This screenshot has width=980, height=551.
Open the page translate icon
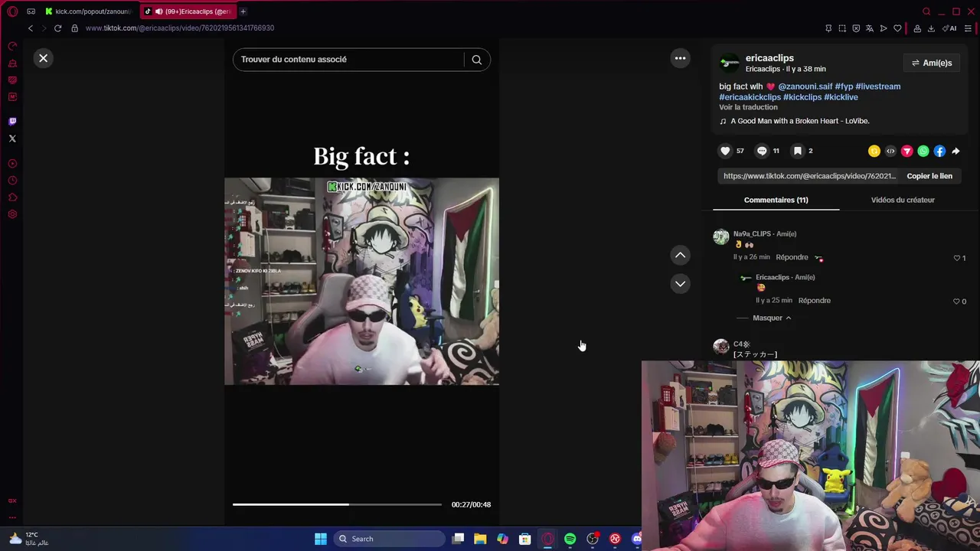click(870, 28)
